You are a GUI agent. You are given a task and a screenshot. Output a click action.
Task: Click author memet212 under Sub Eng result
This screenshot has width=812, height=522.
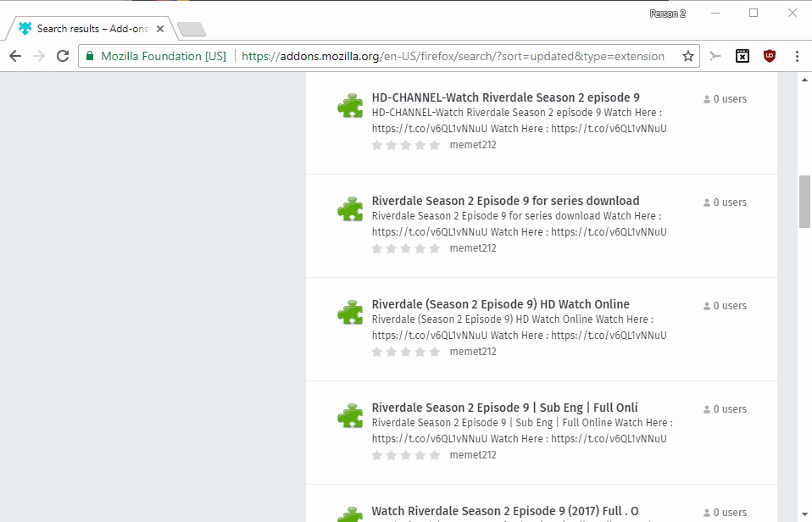click(473, 455)
